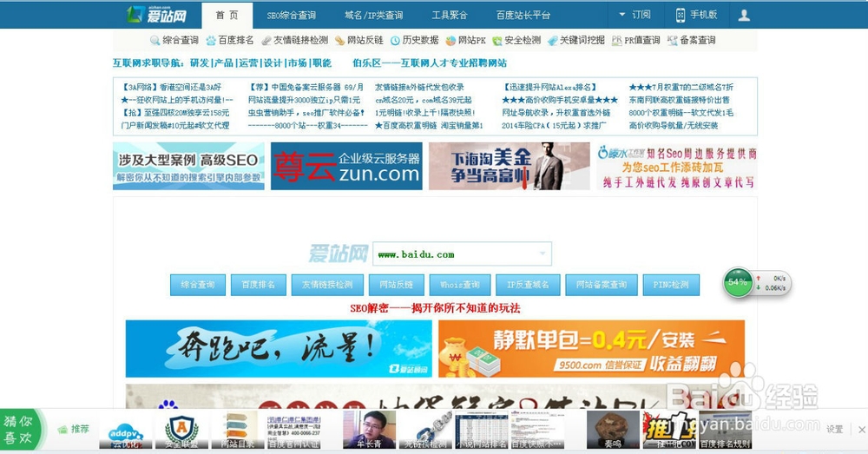The width and height of the screenshot is (868, 454).
Task: Open the 死链接检测 chain thumbnail
Action: (x=425, y=430)
